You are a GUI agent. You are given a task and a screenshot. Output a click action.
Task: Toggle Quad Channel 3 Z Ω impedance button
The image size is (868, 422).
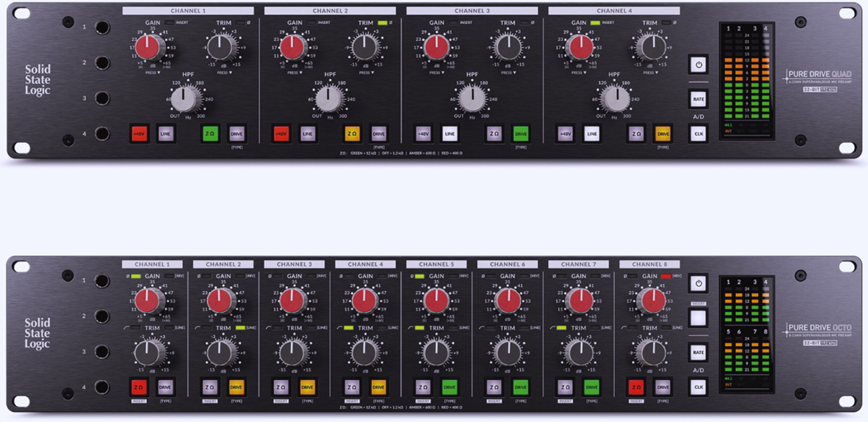pyautogui.click(x=495, y=134)
